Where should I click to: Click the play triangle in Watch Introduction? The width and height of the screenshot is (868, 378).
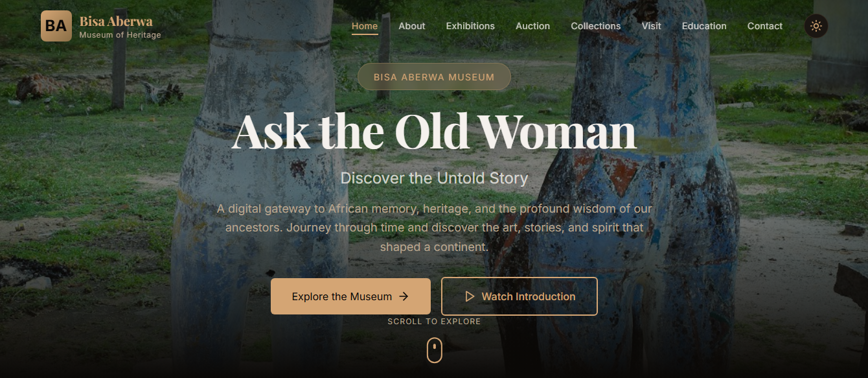(x=470, y=296)
